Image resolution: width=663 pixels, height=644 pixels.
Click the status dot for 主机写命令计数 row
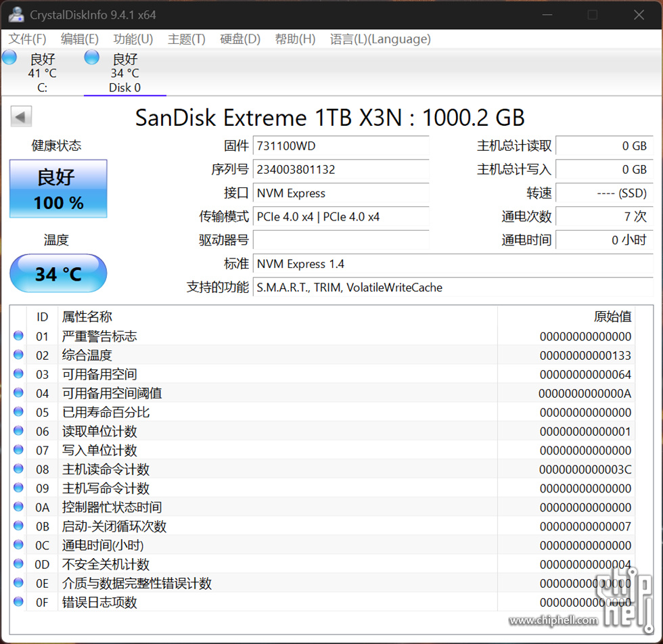click(x=18, y=488)
